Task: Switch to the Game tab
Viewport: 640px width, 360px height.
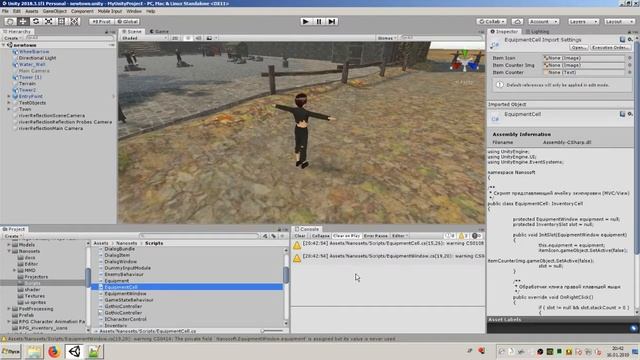Action: (x=159, y=31)
